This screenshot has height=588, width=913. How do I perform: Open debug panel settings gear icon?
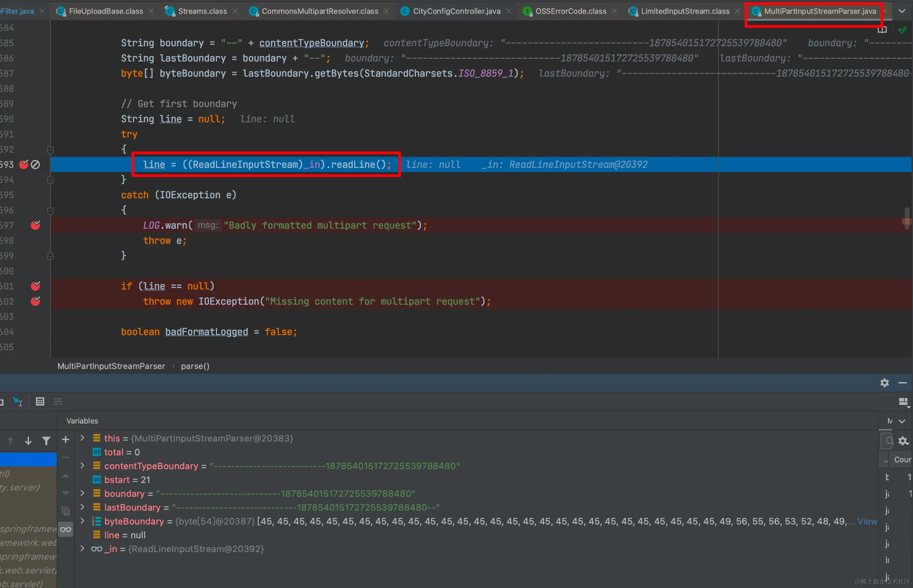coord(884,382)
